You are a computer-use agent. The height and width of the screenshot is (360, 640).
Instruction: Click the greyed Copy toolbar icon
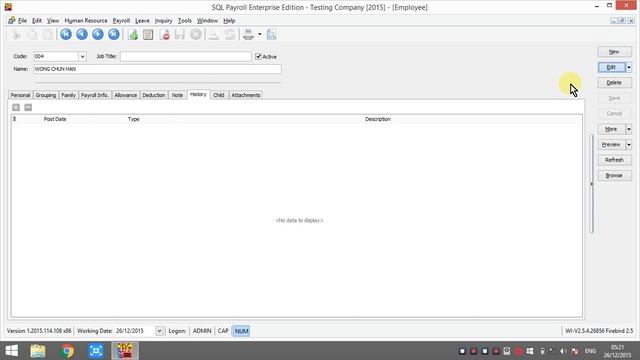click(32, 35)
